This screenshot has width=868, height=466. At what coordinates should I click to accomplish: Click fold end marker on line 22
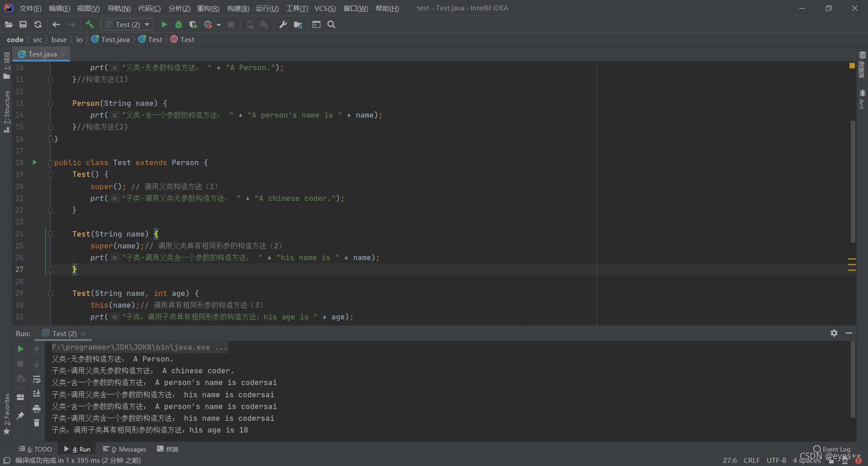pyautogui.click(x=51, y=210)
